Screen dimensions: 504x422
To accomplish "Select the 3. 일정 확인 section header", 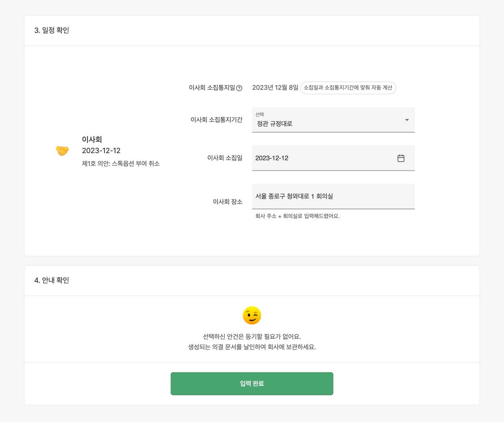I will click(x=52, y=30).
